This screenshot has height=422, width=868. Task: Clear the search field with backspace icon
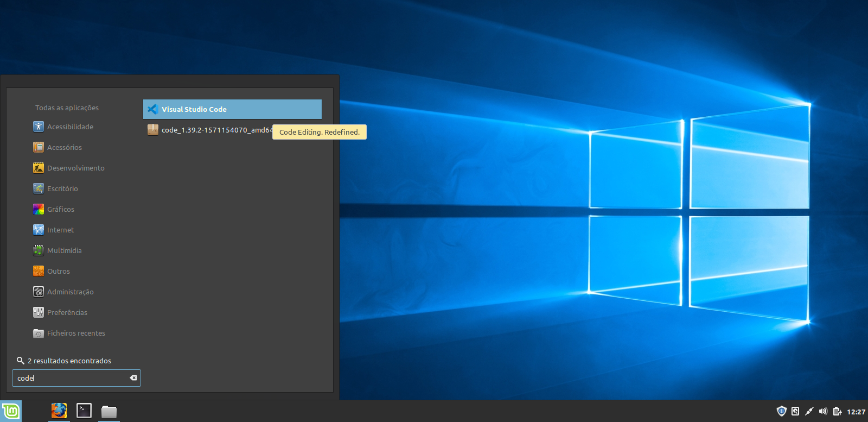point(133,378)
